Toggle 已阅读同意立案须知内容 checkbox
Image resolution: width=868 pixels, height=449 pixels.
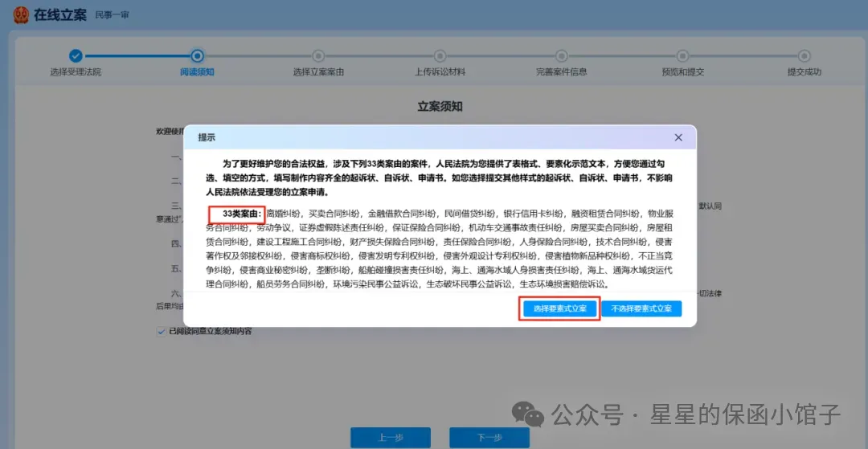point(161,331)
